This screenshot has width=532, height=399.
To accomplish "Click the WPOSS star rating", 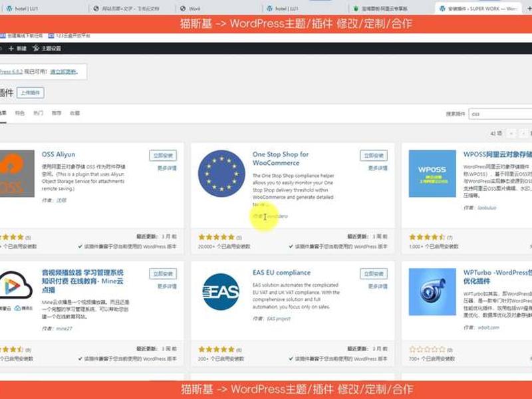I will click(x=427, y=237).
